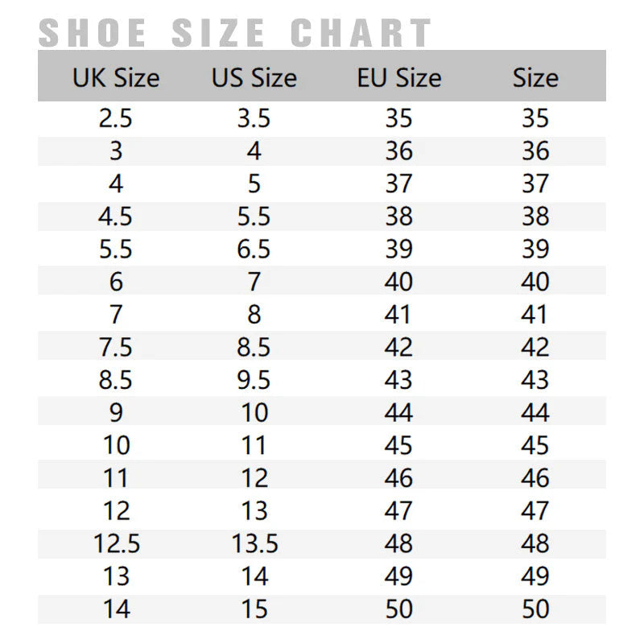
Task: Click 50 in the EU Size column
Action: coord(398,609)
